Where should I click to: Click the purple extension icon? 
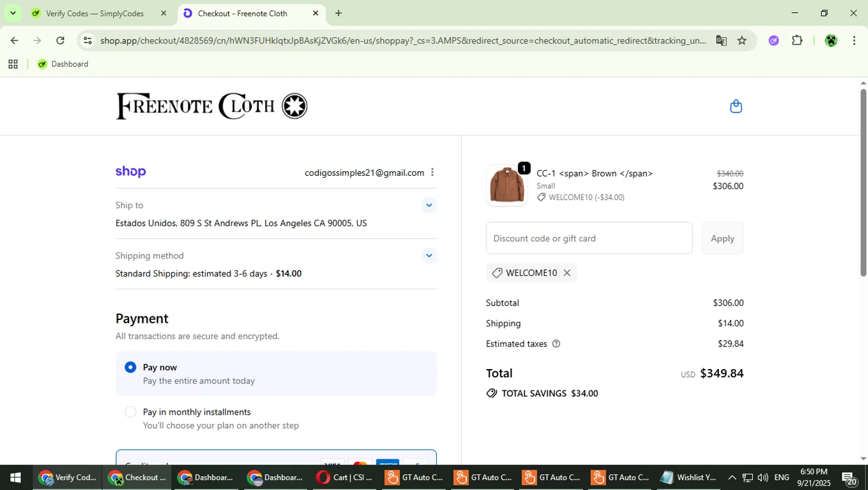(774, 40)
